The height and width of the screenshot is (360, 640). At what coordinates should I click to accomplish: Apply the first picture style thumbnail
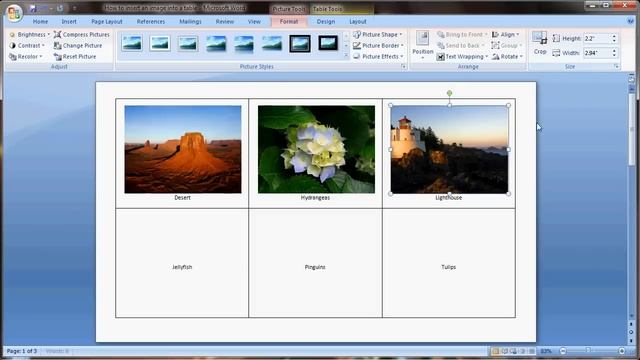point(132,43)
